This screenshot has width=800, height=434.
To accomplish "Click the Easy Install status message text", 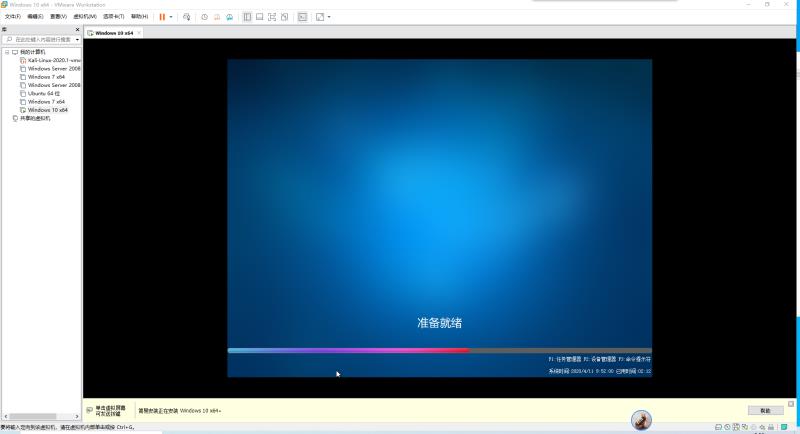I will (x=180, y=411).
